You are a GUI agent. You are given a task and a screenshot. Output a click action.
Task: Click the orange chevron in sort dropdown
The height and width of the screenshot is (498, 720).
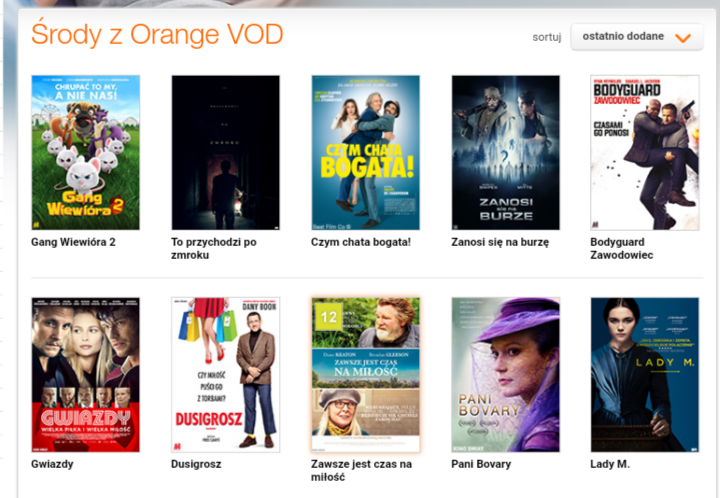(x=683, y=38)
